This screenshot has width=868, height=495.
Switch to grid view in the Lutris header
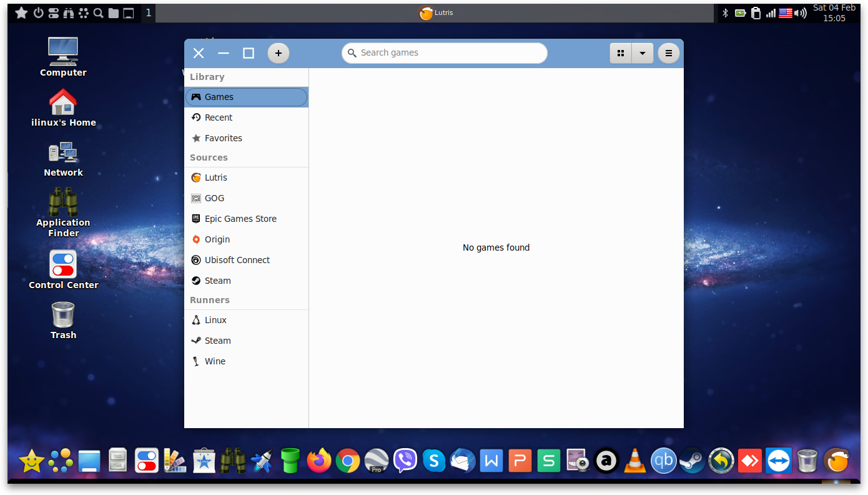[x=621, y=53]
